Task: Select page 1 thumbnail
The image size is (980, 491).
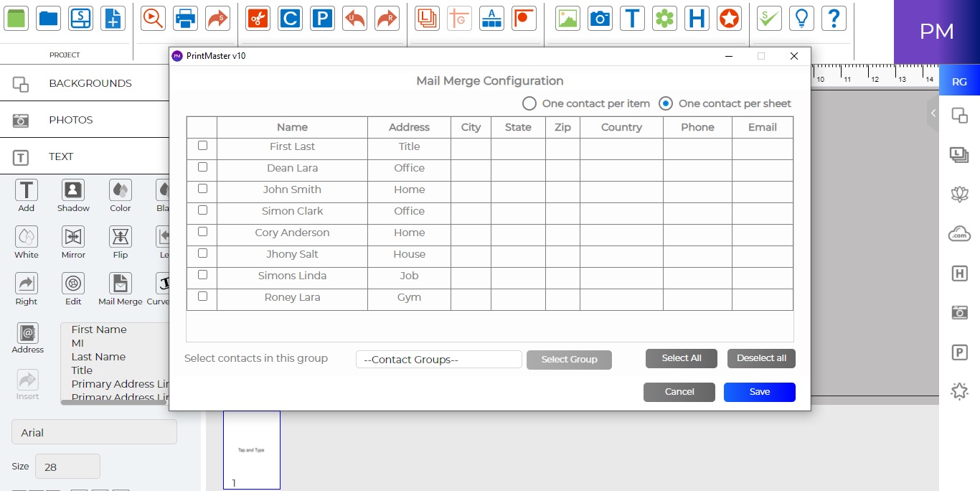Action: pyautogui.click(x=252, y=450)
